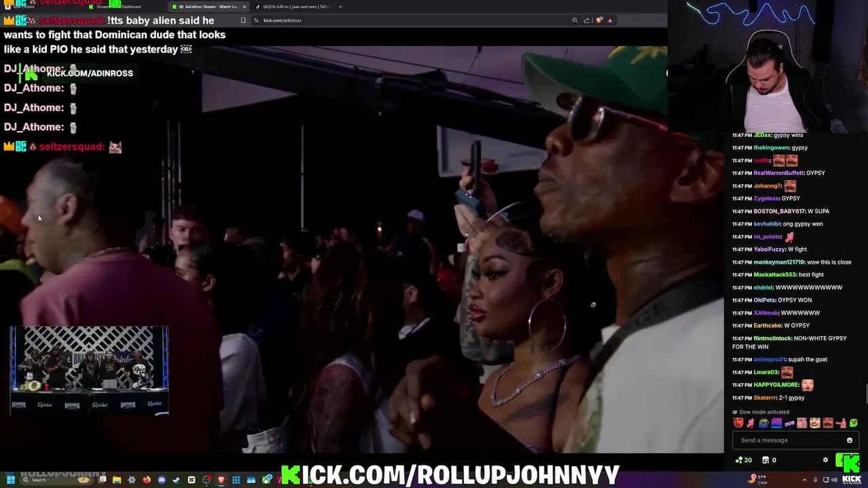This screenshot has width=868, height=488.
Task: Switch to the TikTok browser tab
Action: pos(293,7)
